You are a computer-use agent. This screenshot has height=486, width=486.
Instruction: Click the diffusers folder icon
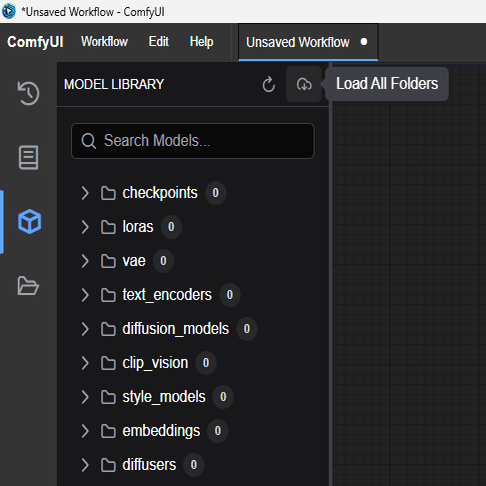(108, 465)
